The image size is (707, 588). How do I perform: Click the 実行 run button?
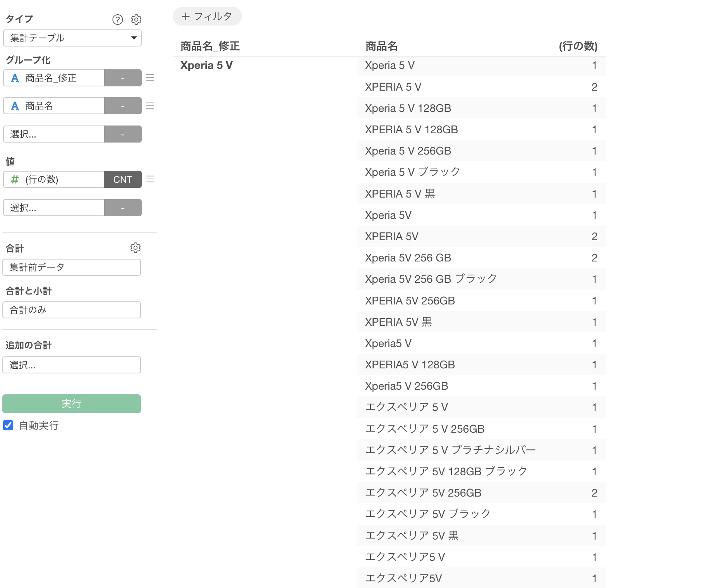coord(72,404)
